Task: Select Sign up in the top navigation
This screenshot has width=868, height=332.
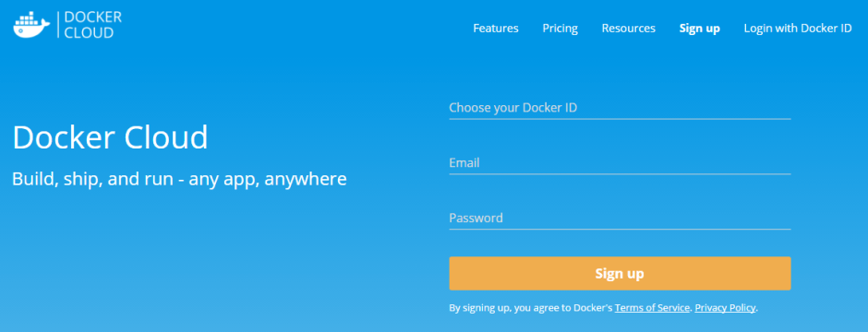Action: [x=699, y=29]
